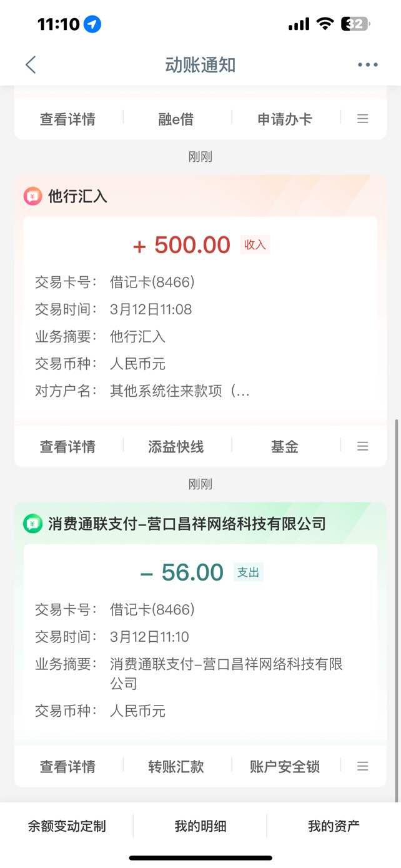Viewport: 401px width, 868px height.
Task: View details of the 500.00 income
Action: [67, 447]
